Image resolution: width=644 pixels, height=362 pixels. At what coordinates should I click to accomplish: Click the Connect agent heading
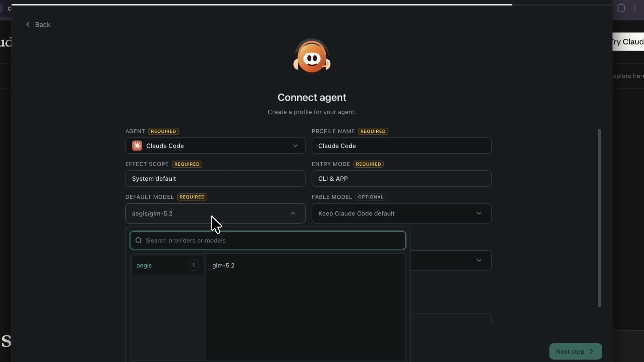point(312,98)
